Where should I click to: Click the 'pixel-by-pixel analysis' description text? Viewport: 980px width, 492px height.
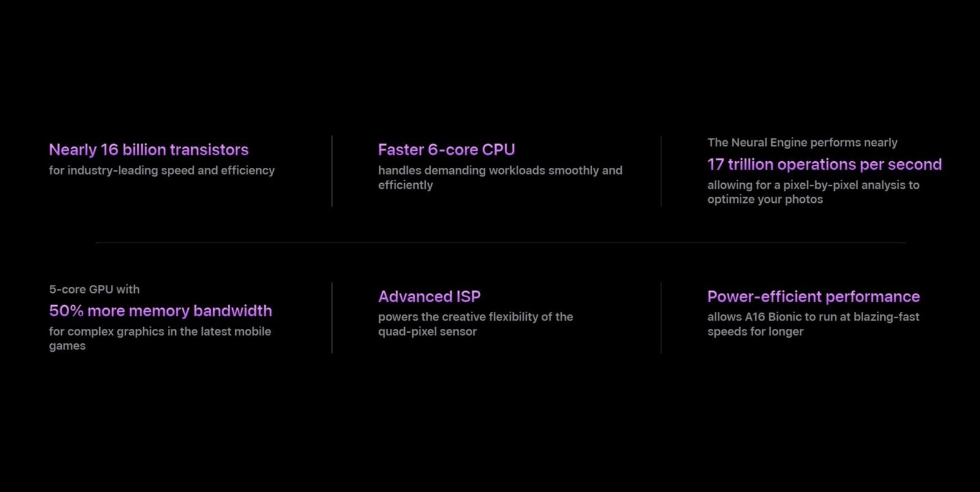(813, 192)
